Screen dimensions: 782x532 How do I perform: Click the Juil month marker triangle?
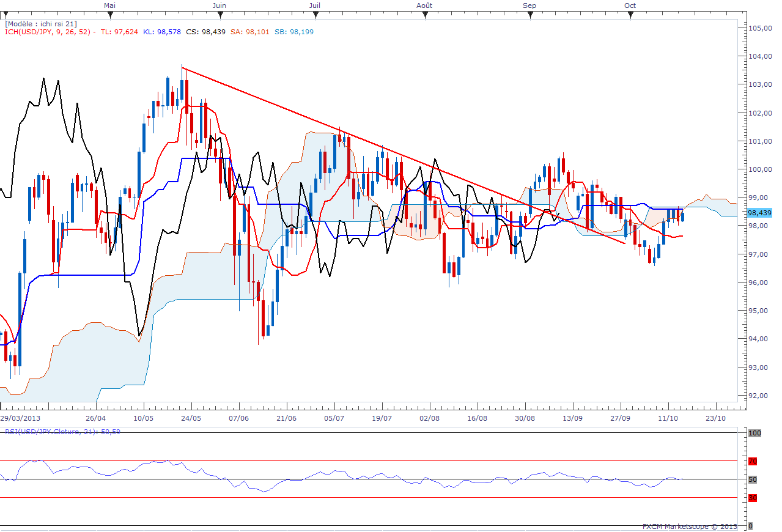[315, 15]
